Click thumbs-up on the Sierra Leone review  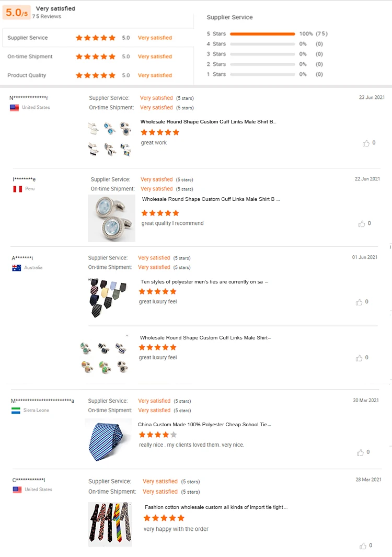[x=361, y=452]
